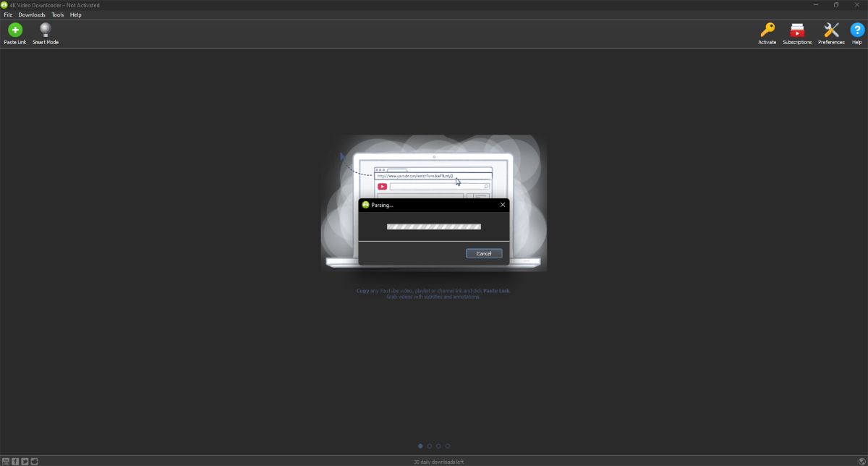
Task: Minimize the 4K Video Downloader window
Action: [815, 5]
